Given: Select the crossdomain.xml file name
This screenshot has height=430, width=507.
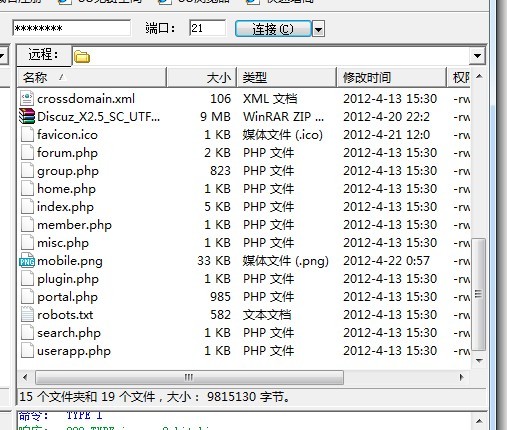Looking at the screenshot, I should [86, 99].
